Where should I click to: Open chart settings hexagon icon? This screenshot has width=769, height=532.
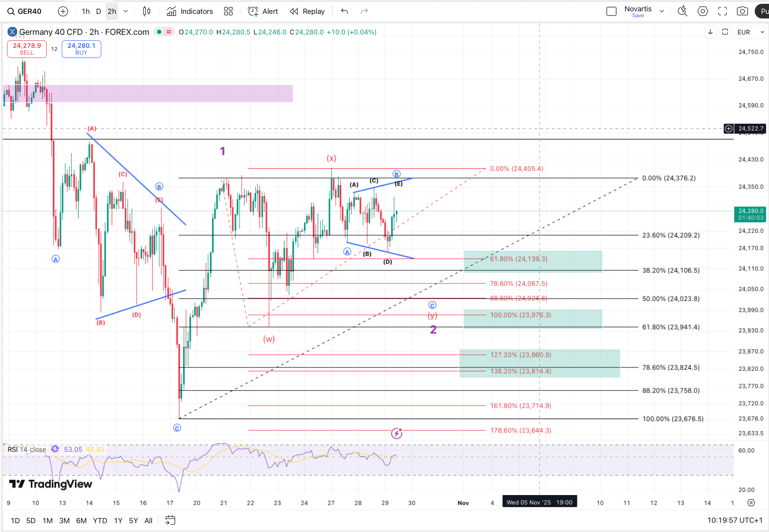[703, 11]
